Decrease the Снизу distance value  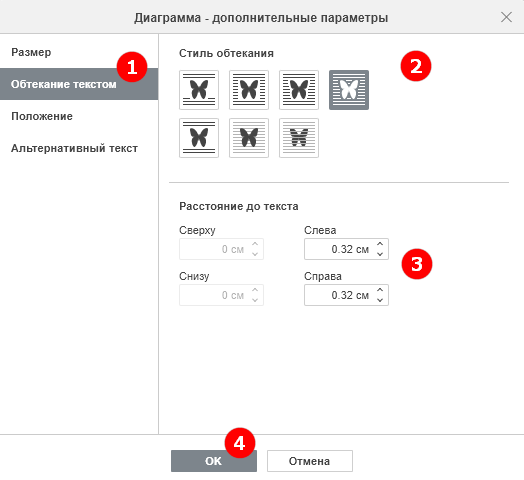pyautogui.click(x=255, y=300)
